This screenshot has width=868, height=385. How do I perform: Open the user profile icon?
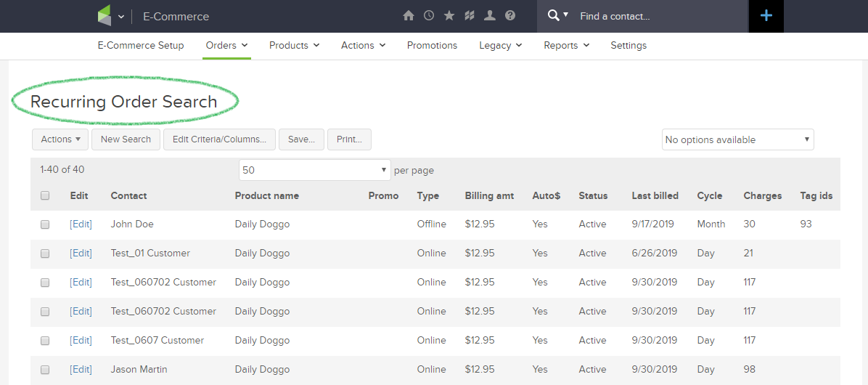coord(490,16)
